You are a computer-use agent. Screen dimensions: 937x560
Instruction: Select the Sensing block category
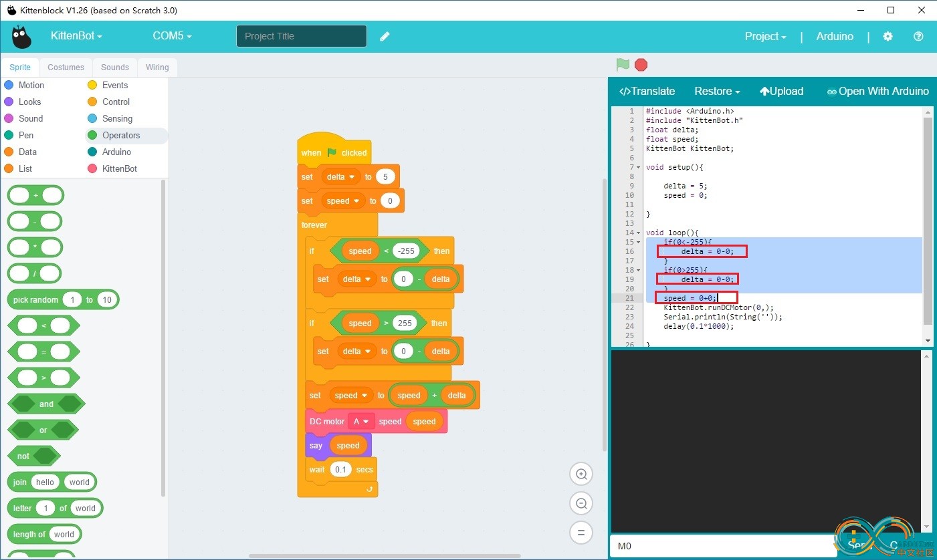[x=110, y=118]
